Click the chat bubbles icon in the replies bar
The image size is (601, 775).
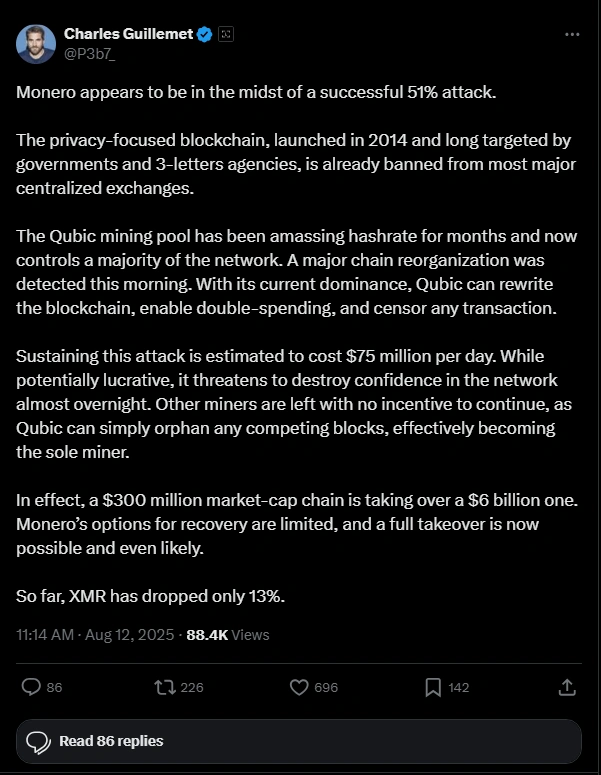[38, 741]
